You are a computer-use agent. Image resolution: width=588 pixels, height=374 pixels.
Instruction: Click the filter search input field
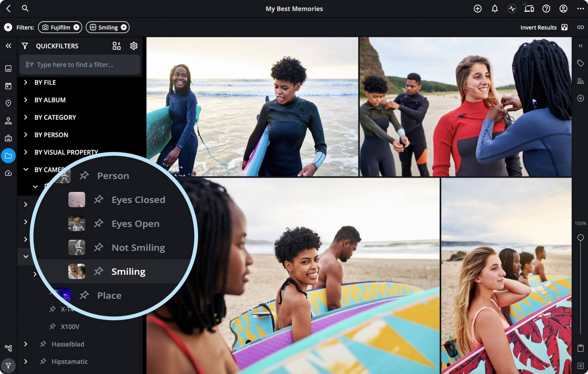[80, 64]
